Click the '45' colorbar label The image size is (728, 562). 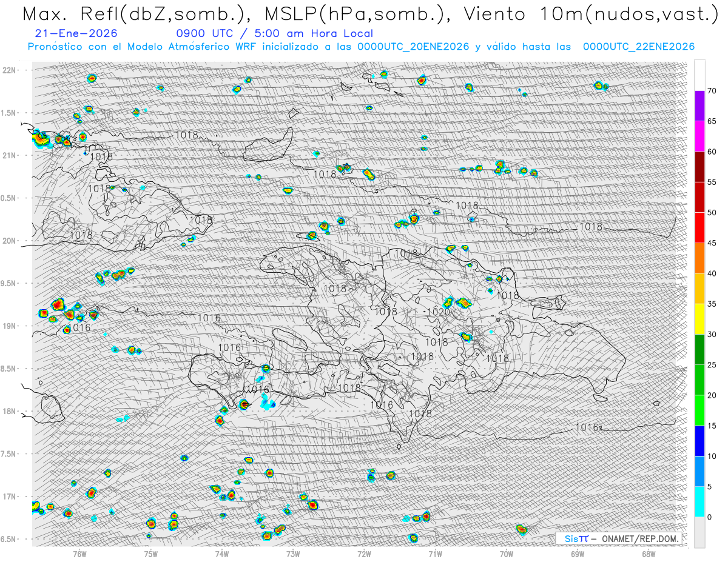[x=712, y=243]
